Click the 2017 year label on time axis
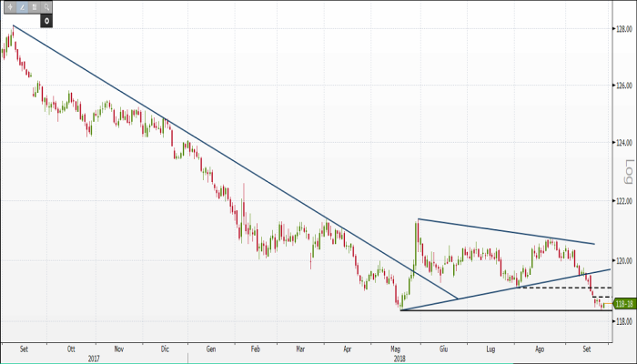Viewport: 637px width, 364px height. click(95, 356)
